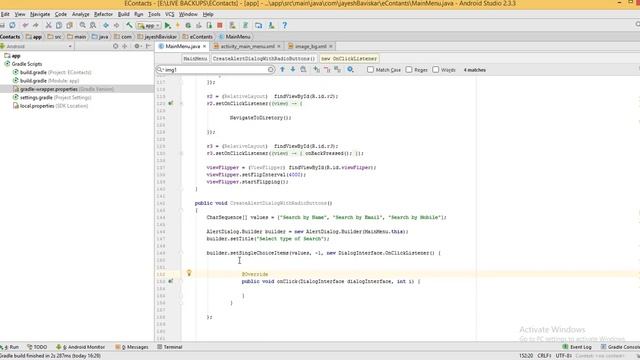Screen dimensions: 640x360
Task: Select local.properties file
Action: click(51, 106)
